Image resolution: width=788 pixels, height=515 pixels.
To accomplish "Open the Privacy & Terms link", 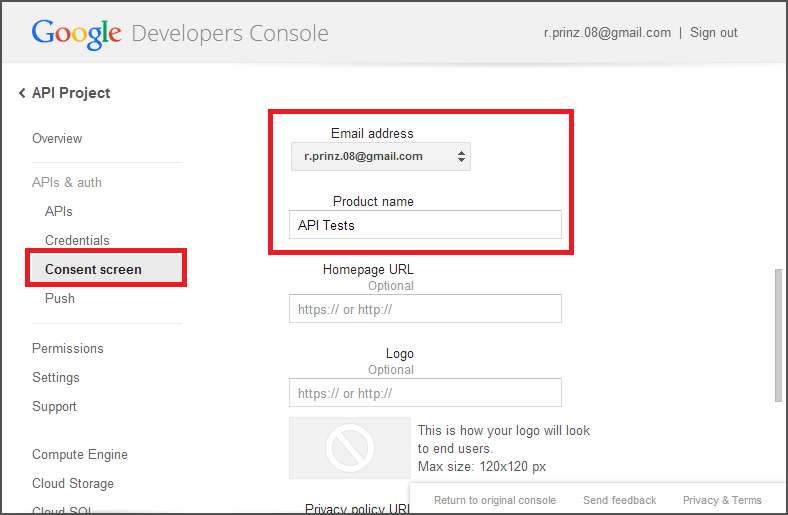I will pos(722,500).
